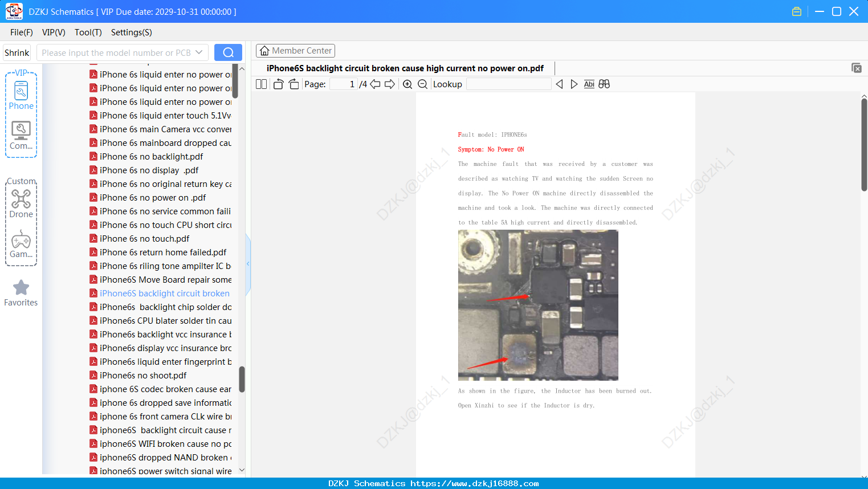Find next lookup match
The width and height of the screenshot is (868, 489).
(574, 84)
